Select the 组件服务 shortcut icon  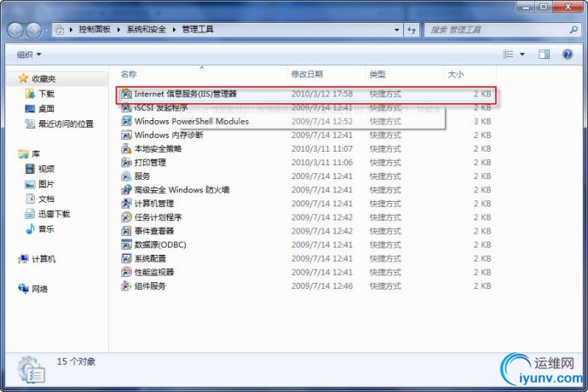coord(126,286)
